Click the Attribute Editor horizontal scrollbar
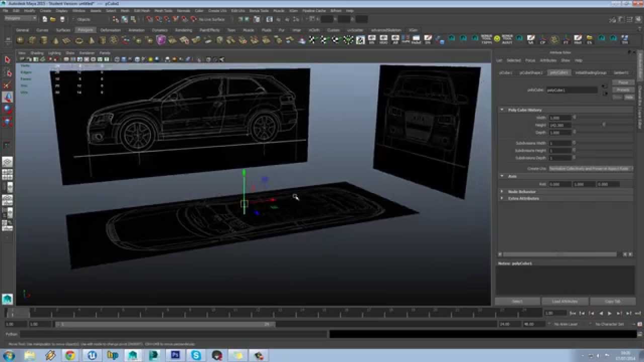 (x=560, y=254)
